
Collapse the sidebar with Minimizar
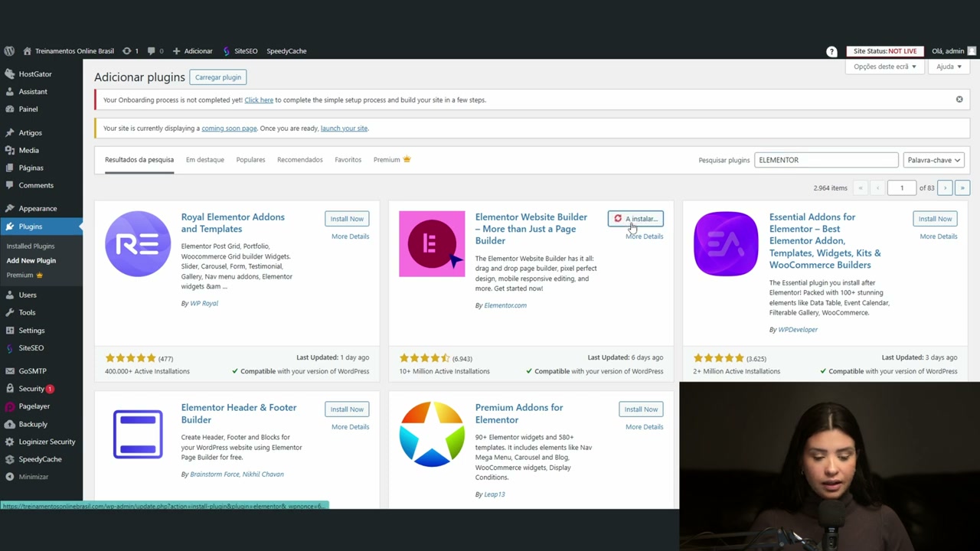[34, 477]
